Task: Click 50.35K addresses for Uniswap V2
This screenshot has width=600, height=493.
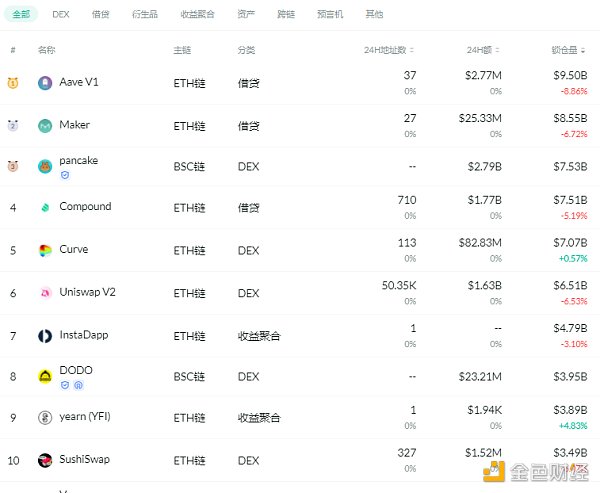Action: click(399, 286)
